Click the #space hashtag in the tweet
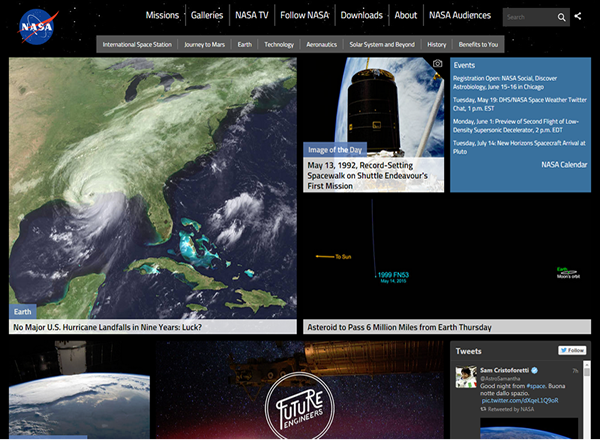Screen dimensions: 600x440 [536, 386]
